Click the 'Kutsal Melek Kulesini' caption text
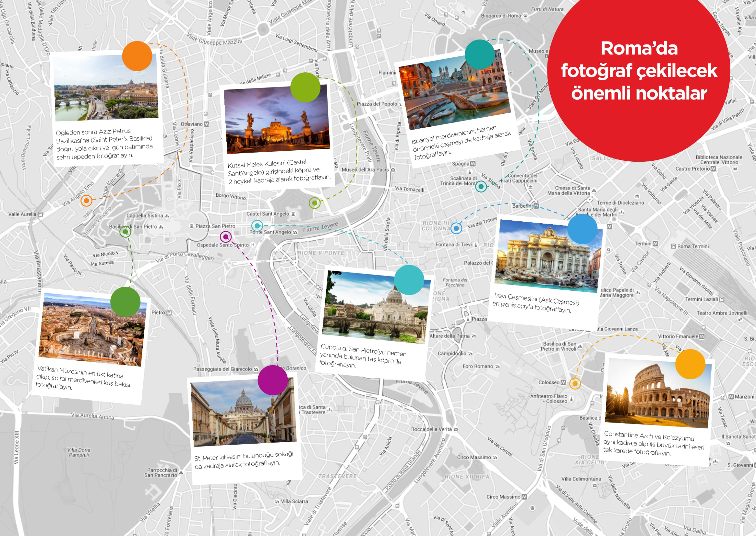The width and height of the screenshot is (756, 536). coord(279,172)
